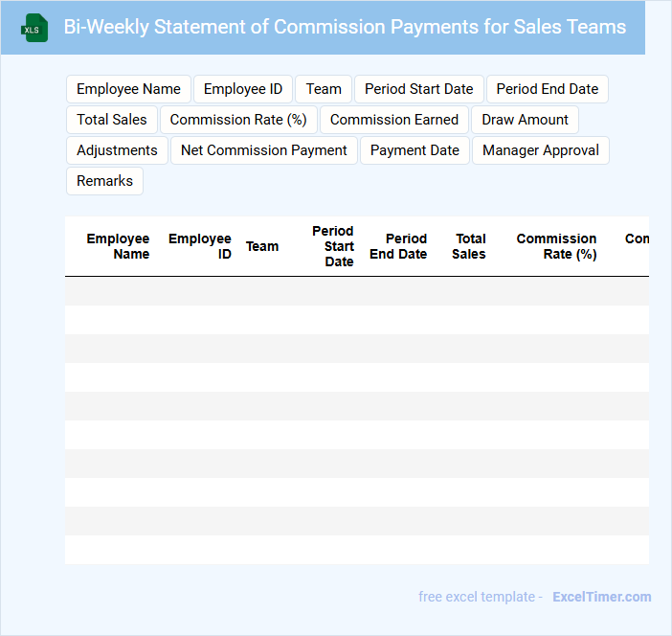The width and height of the screenshot is (672, 636).
Task: Click the Adjustments tag
Action: point(117,150)
